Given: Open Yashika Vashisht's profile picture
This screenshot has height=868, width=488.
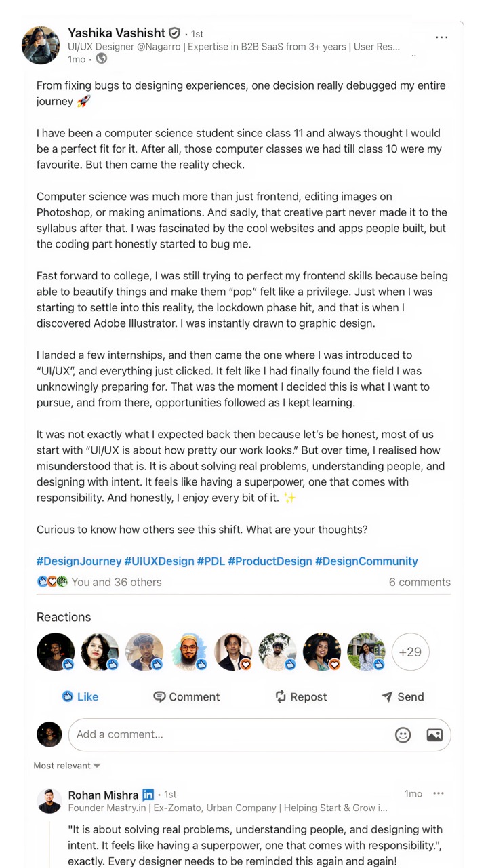Looking at the screenshot, I should point(41,45).
